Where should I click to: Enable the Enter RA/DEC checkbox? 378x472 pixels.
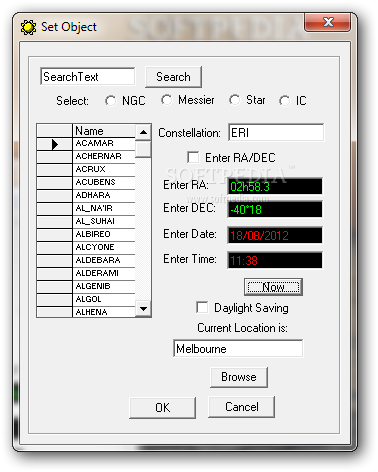[193, 157]
